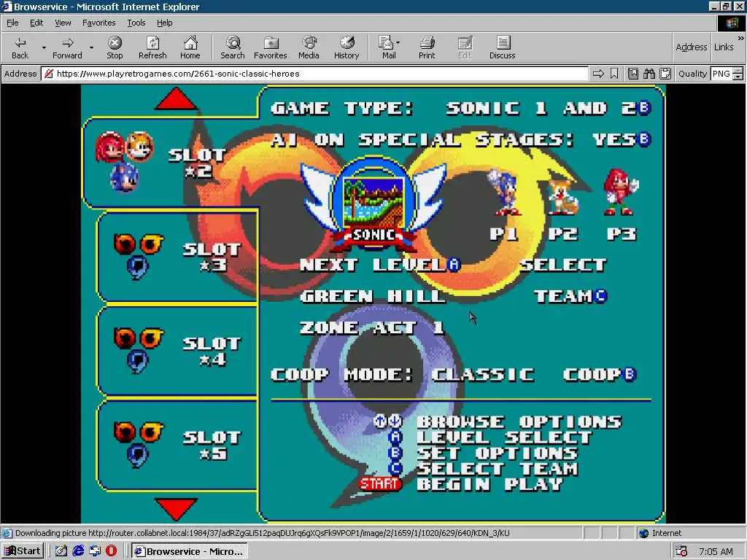Click the COOP MODE: CLASSIC COOP option
The height and width of the screenshot is (560, 747).
(x=454, y=374)
